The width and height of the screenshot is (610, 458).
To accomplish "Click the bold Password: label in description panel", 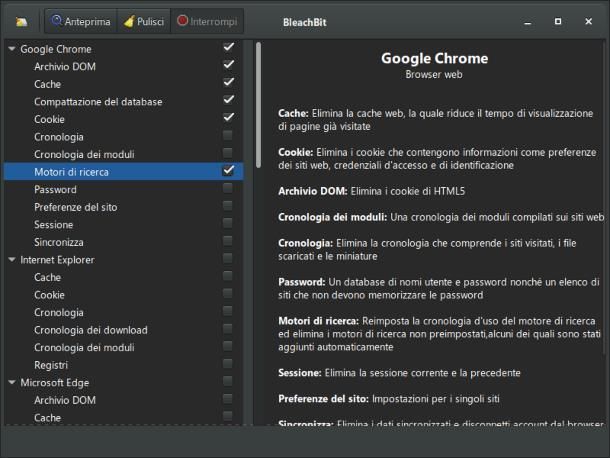I will point(301,282).
